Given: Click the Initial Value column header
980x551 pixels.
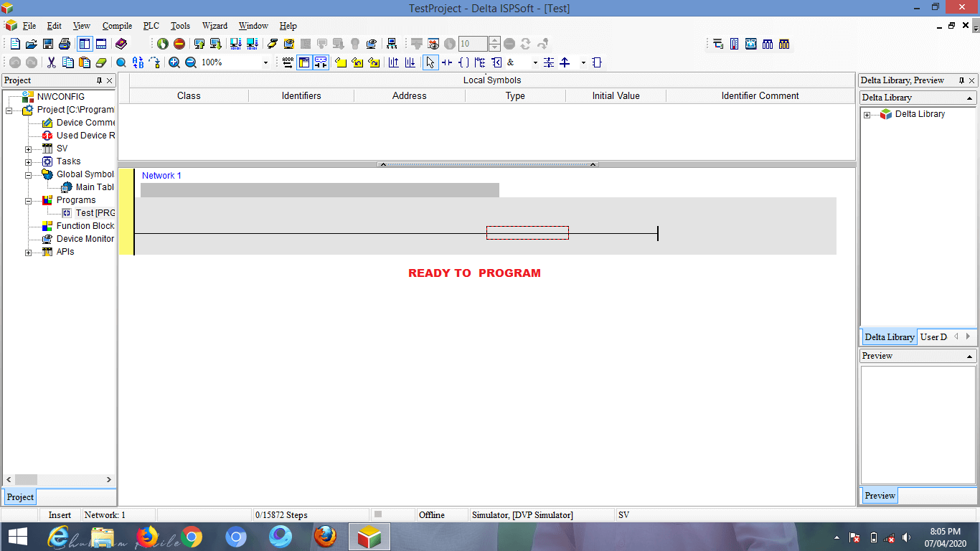Looking at the screenshot, I should pyautogui.click(x=616, y=95).
